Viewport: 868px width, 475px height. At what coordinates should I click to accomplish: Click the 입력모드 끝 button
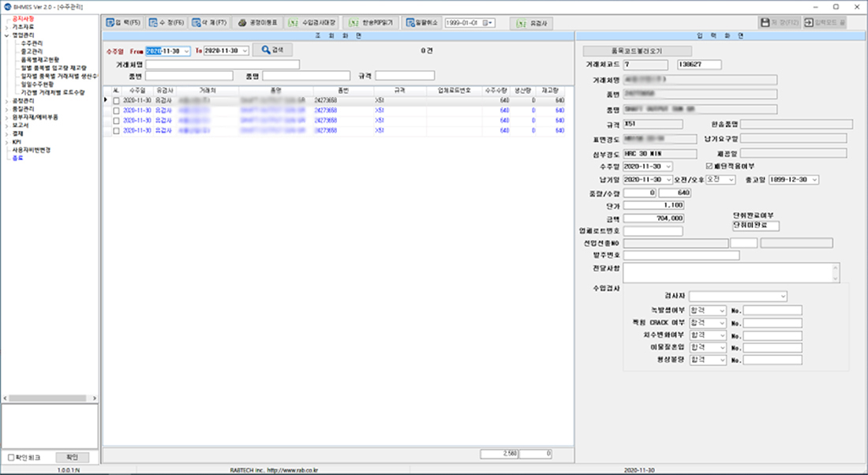coord(825,23)
